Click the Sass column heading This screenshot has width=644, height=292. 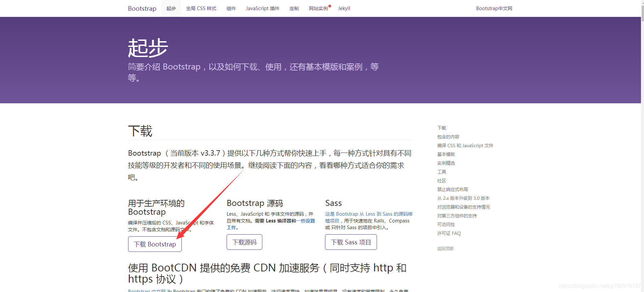333,203
